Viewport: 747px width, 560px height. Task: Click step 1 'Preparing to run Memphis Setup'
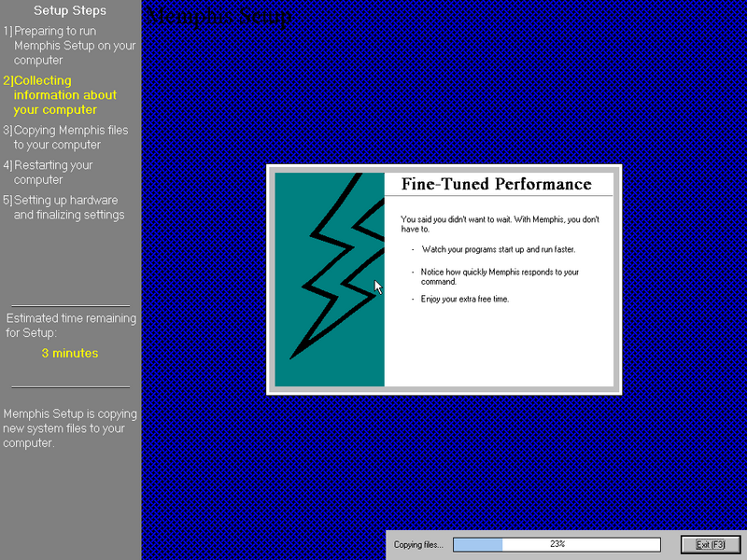coord(69,46)
